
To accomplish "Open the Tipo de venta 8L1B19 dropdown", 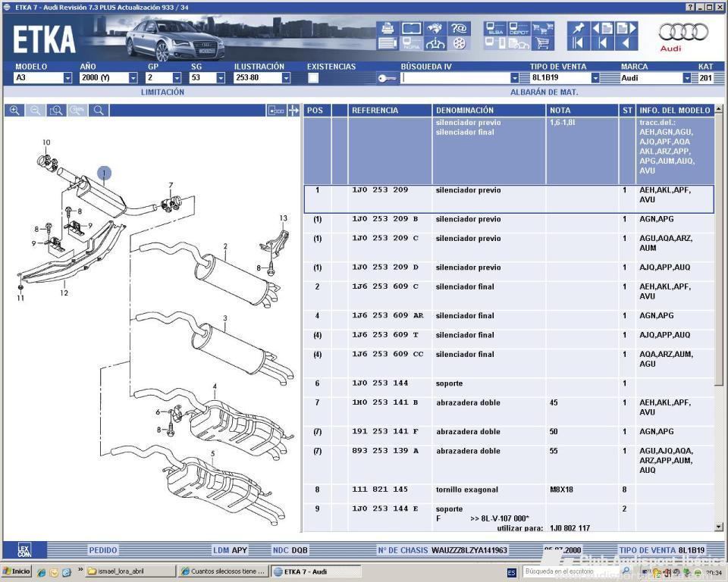I will pyautogui.click(x=595, y=78).
